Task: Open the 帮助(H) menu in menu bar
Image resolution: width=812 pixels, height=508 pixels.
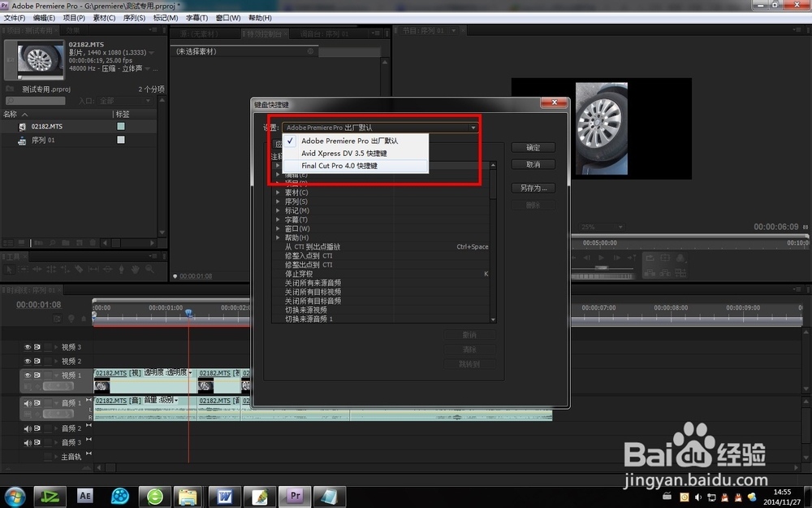Action: pos(260,18)
